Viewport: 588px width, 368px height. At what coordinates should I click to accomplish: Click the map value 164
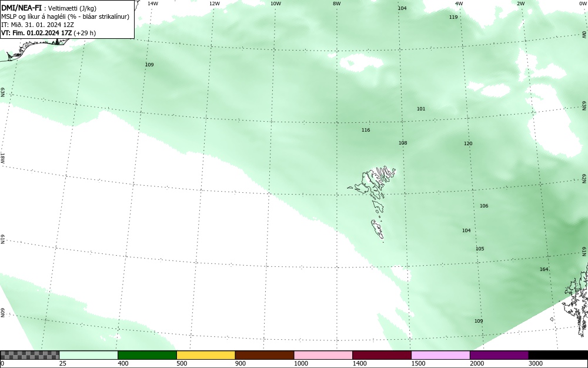click(544, 269)
